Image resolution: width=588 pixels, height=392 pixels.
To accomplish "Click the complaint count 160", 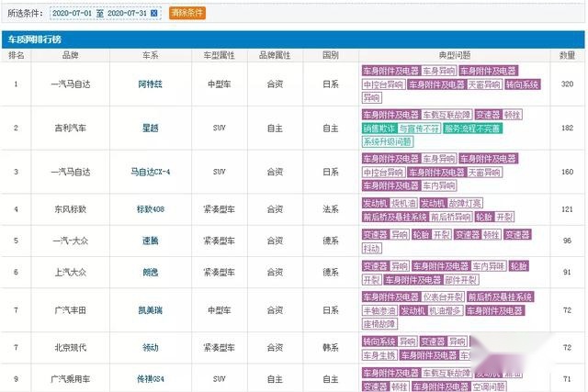I will [x=567, y=172].
